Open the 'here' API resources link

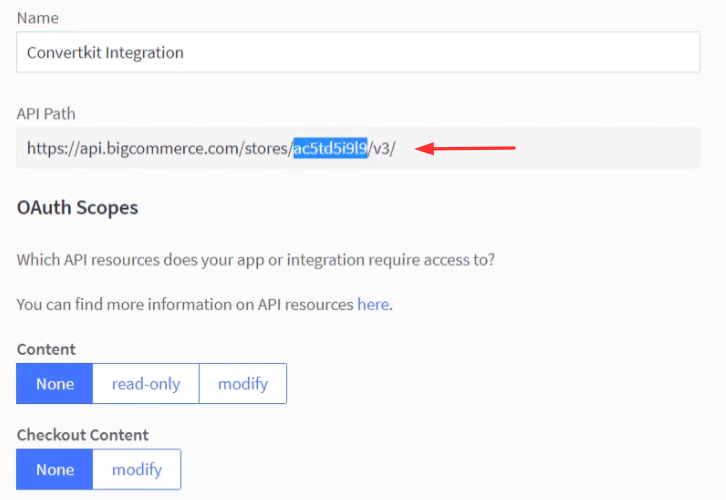[373, 305]
